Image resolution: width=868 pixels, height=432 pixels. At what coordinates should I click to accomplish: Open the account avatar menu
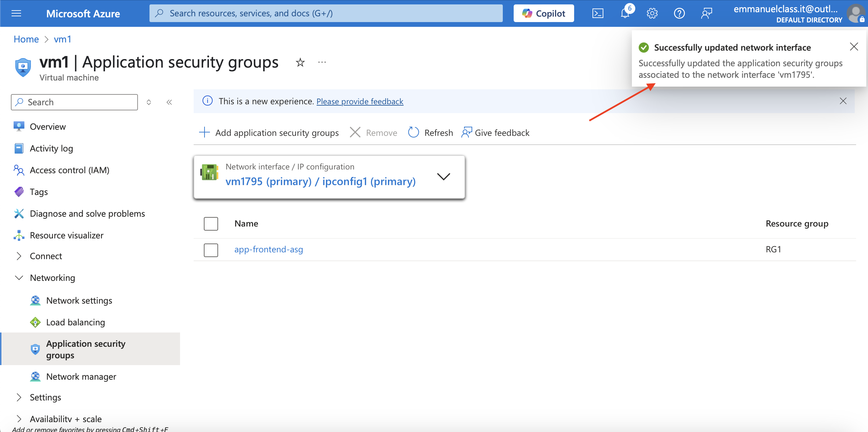[x=856, y=13]
